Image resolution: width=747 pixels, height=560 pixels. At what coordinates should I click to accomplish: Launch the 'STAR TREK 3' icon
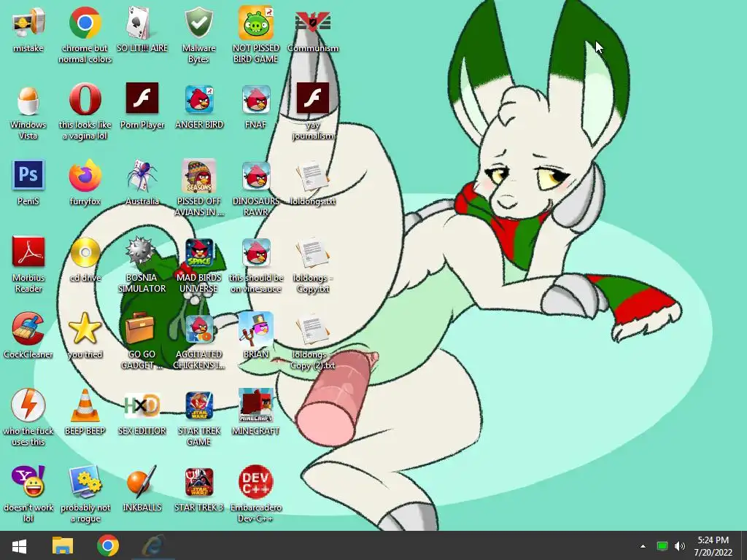198,481
